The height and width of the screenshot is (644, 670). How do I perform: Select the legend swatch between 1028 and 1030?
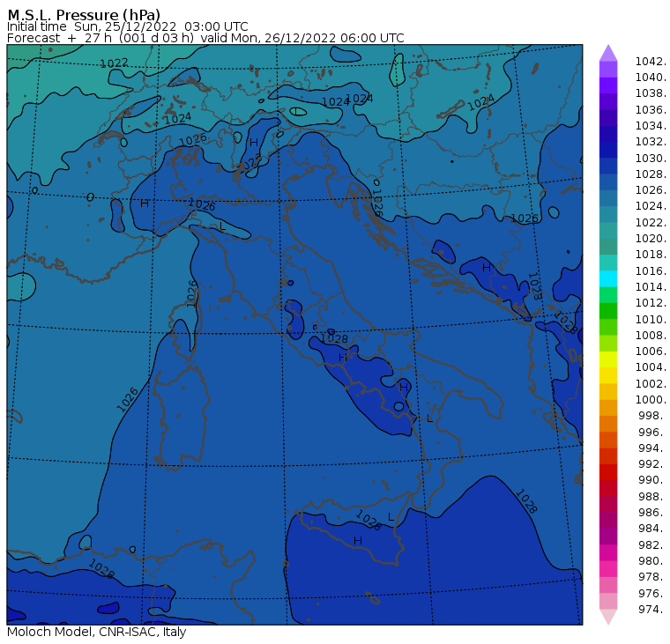click(x=608, y=167)
